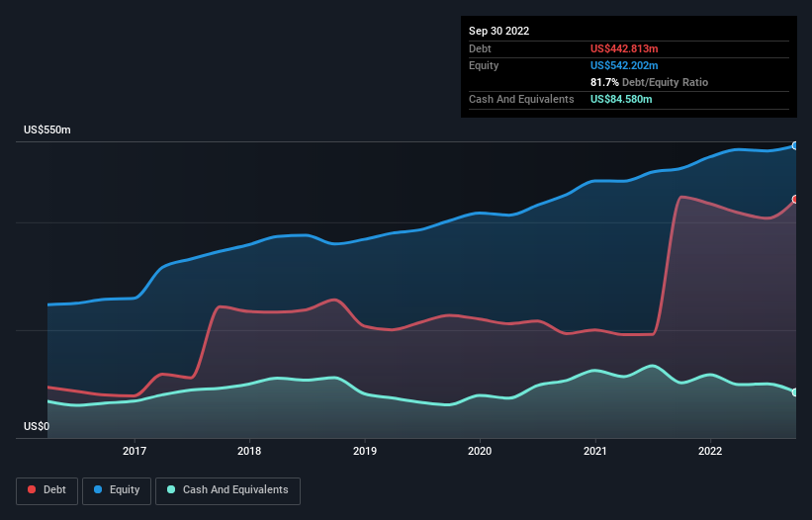The height and width of the screenshot is (520, 812).
Task: Click the 2018 x-axis label
Action: [249, 451]
